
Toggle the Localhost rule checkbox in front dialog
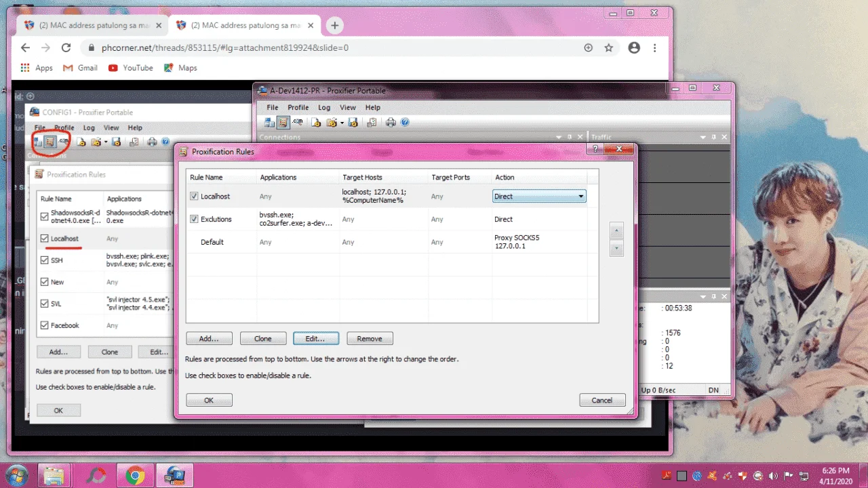click(x=194, y=197)
